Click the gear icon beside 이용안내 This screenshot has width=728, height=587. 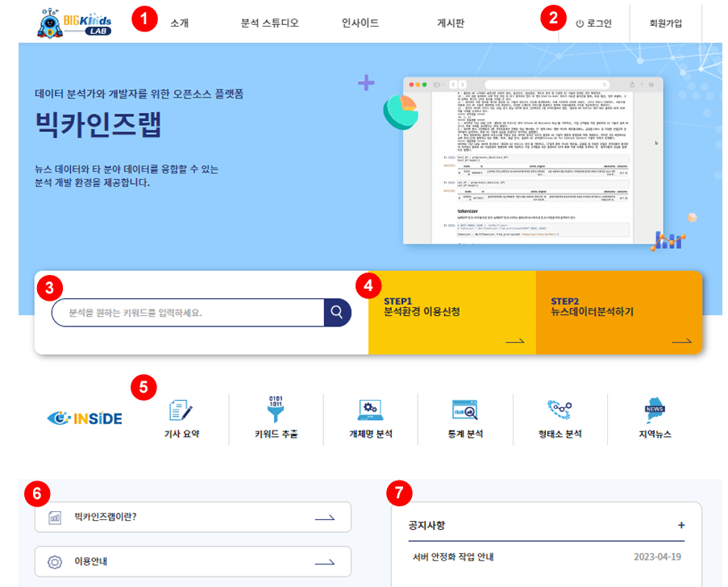coord(55,562)
